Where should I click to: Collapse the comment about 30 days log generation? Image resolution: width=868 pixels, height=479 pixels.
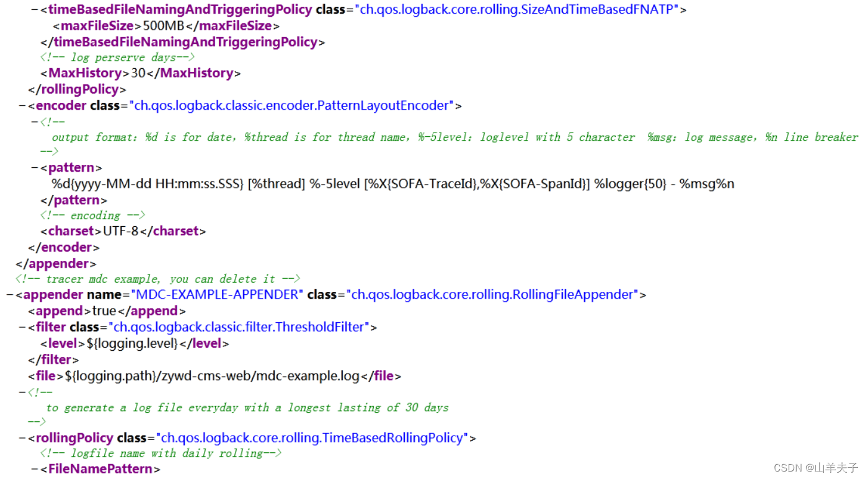22,391
